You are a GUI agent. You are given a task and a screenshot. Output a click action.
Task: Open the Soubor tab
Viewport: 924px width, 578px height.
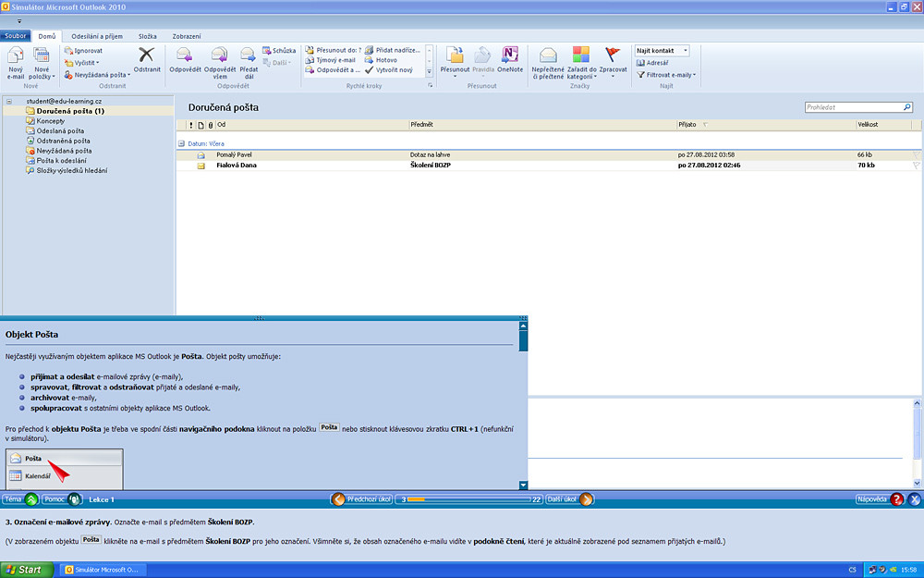coord(16,36)
